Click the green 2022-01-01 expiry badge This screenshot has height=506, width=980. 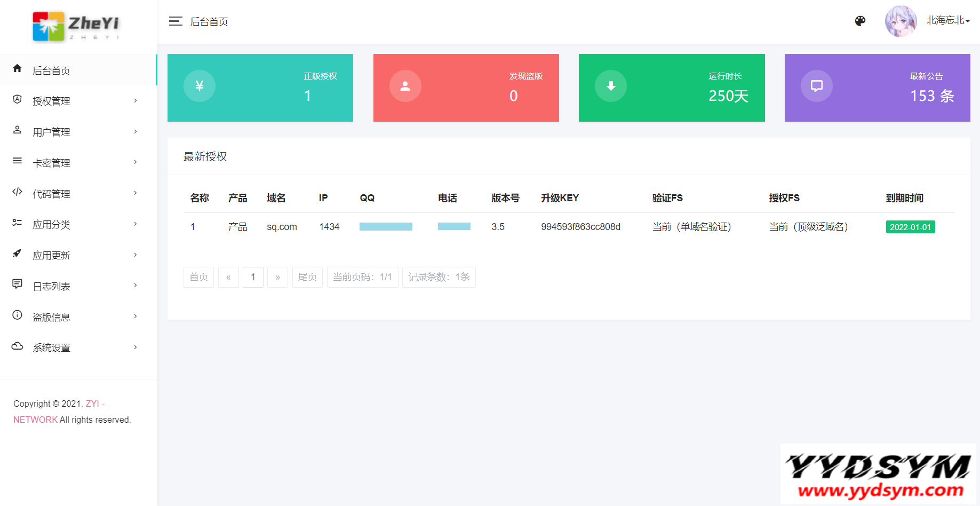tap(910, 226)
